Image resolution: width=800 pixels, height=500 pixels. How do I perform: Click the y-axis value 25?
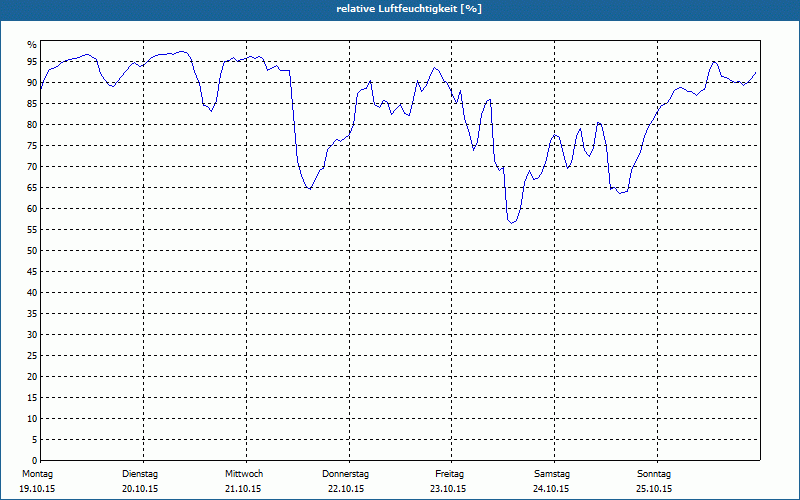click(32, 356)
